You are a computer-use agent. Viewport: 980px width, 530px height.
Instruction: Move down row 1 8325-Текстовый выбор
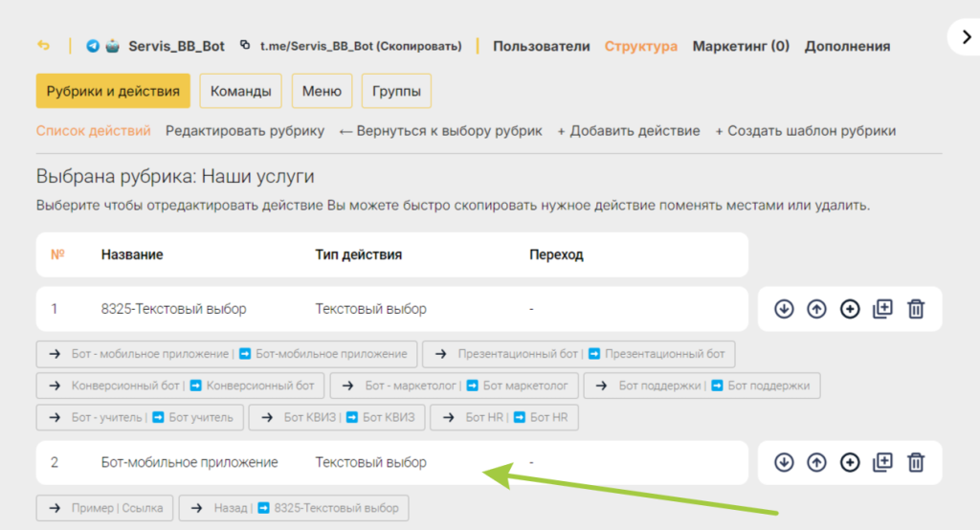[x=784, y=309]
